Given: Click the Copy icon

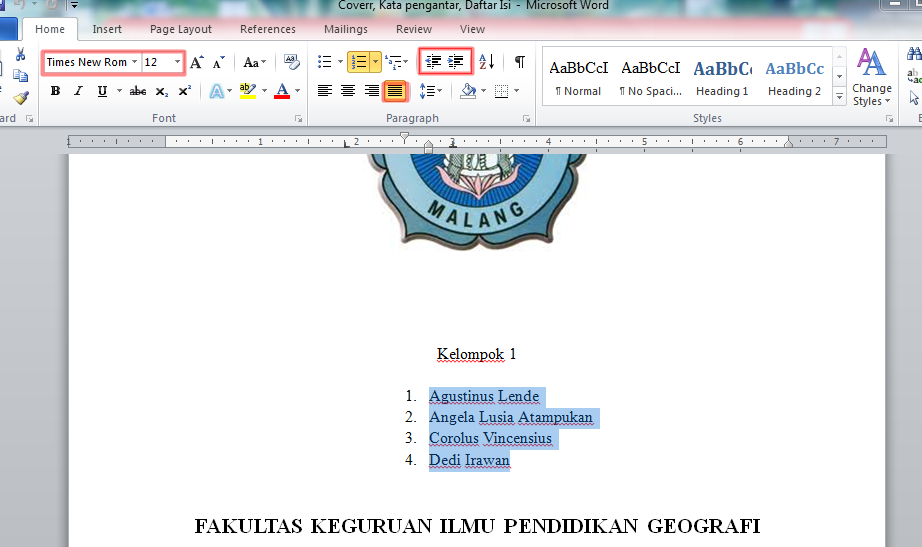Looking at the screenshot, I should tap(21, 76).
